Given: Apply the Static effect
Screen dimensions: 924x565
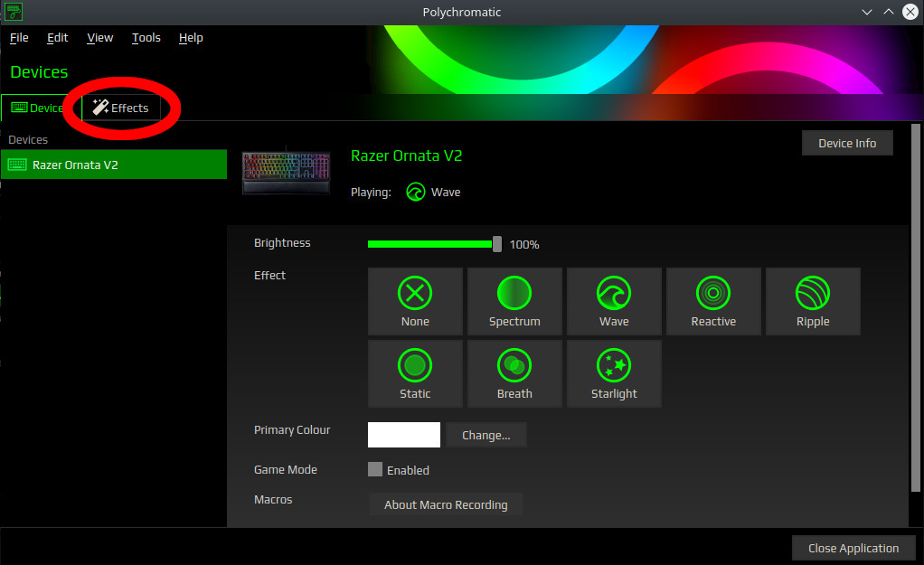Looking at the screenshot, I should pos(415,373).
